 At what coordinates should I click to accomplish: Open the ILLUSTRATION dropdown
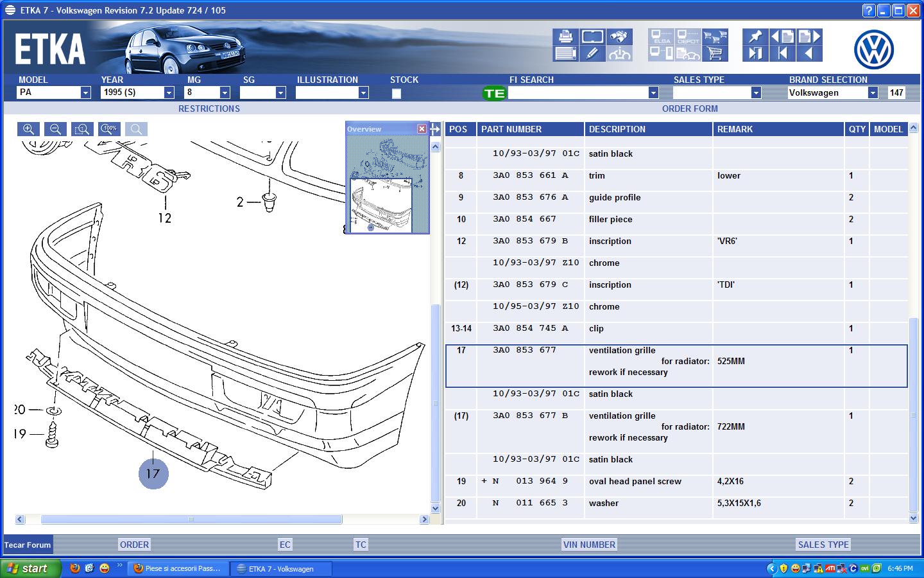click(363, 92)
